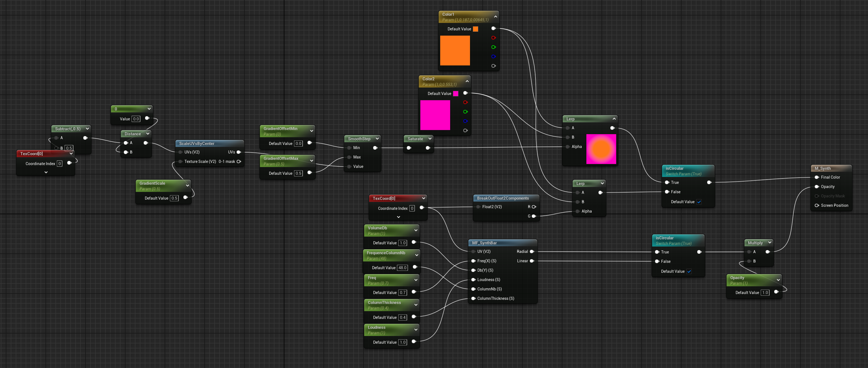
Task: Click the FrequenceColumnNb value field 48.0
Action: tap(402, 268)
